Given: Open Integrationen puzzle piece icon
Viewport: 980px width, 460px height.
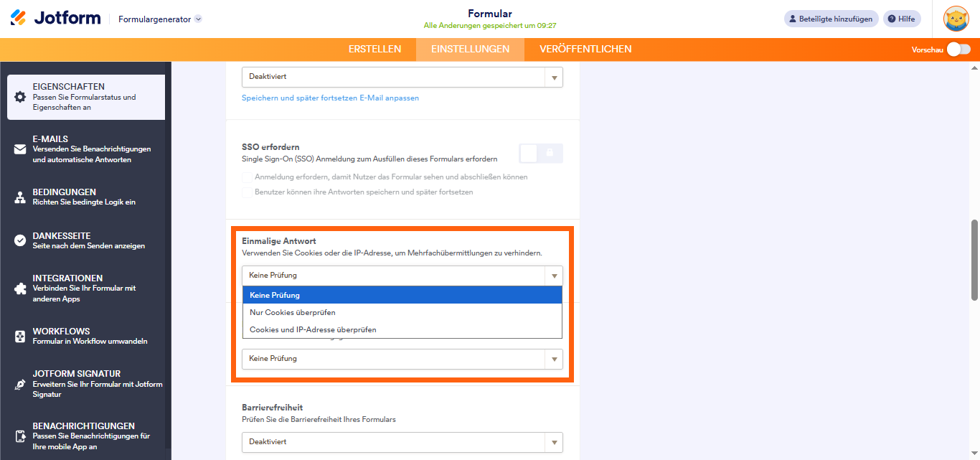Looking at the screenshot, I should 20,288.
